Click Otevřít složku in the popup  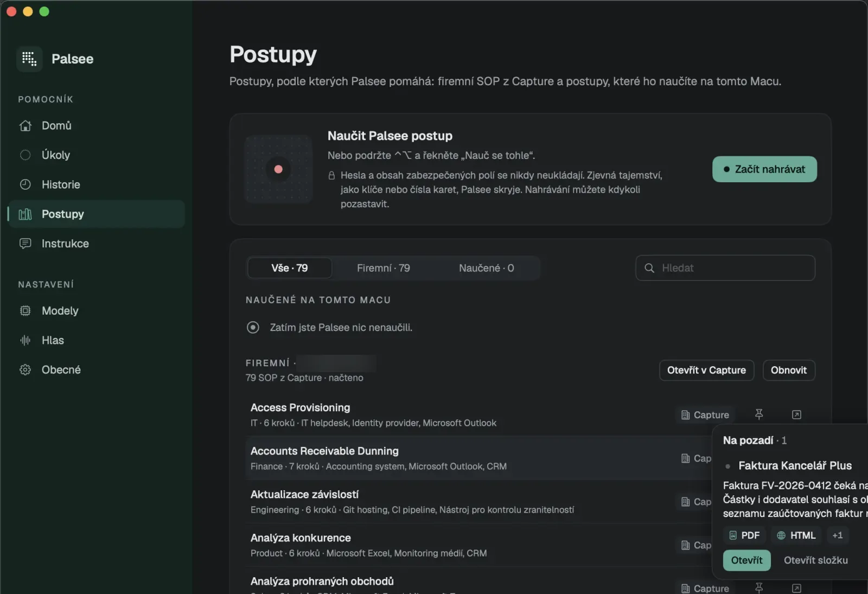point(815,560)
